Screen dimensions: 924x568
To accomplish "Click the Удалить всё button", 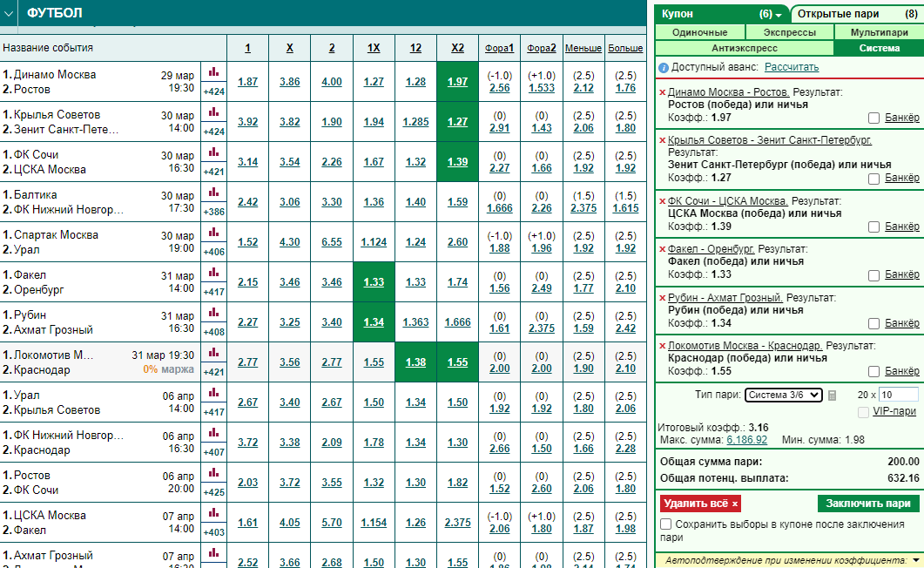I will click(700, 504).
